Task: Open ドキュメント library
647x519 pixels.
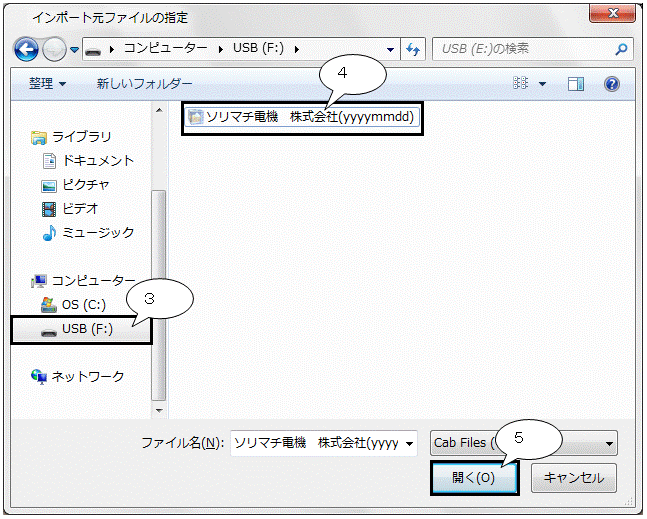Action: point(98,160)
